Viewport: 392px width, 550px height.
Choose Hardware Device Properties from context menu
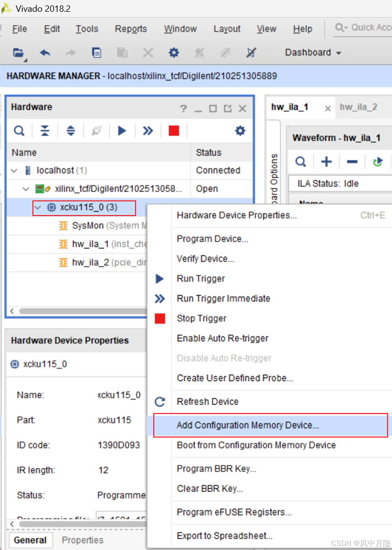(269, 215)
